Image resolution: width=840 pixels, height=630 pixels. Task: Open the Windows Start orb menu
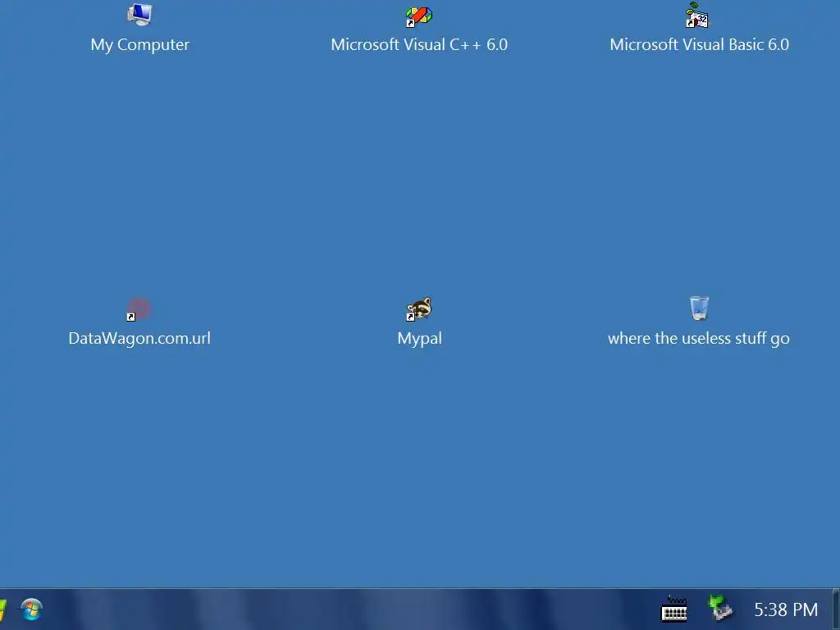(31, 609)
